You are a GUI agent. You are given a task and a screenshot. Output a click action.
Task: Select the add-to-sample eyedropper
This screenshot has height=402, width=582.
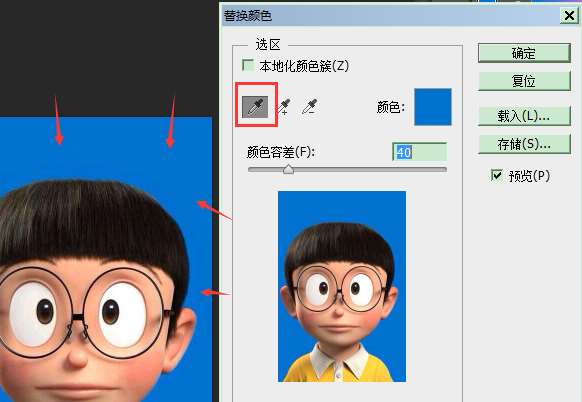click(285, 107)
